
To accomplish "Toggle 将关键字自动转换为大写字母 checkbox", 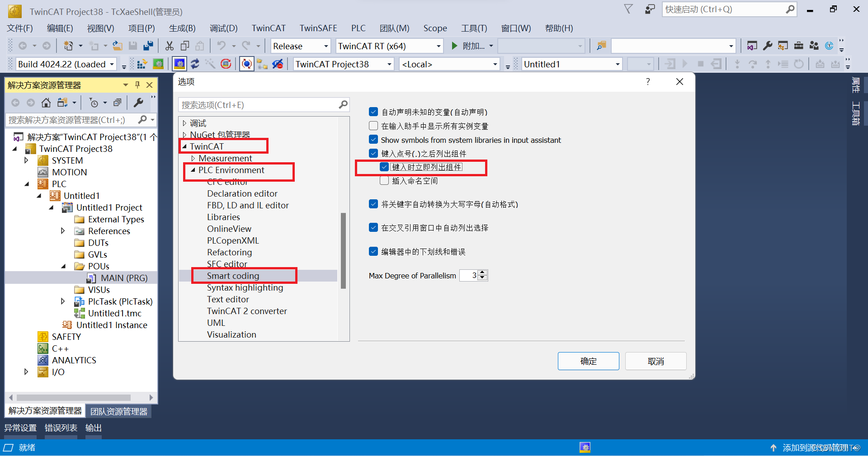I will click(373, 204).
